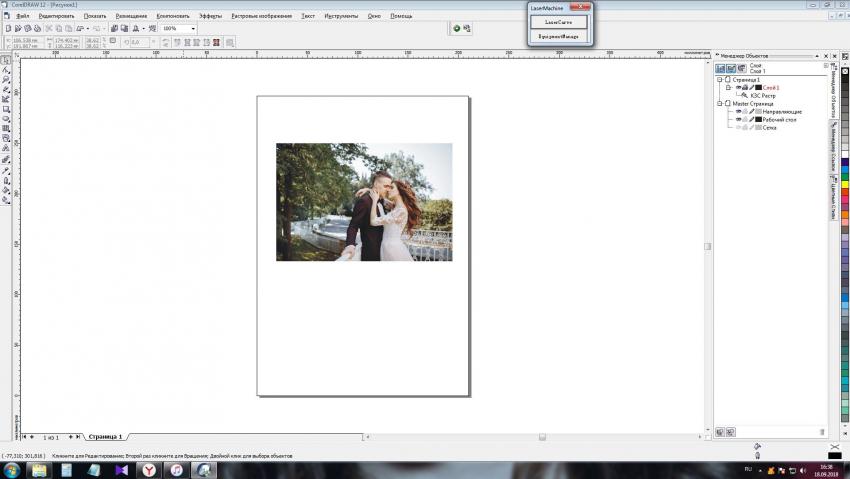Select the Страница 1 page tab

pyautogui.click(x=105, y=437)
